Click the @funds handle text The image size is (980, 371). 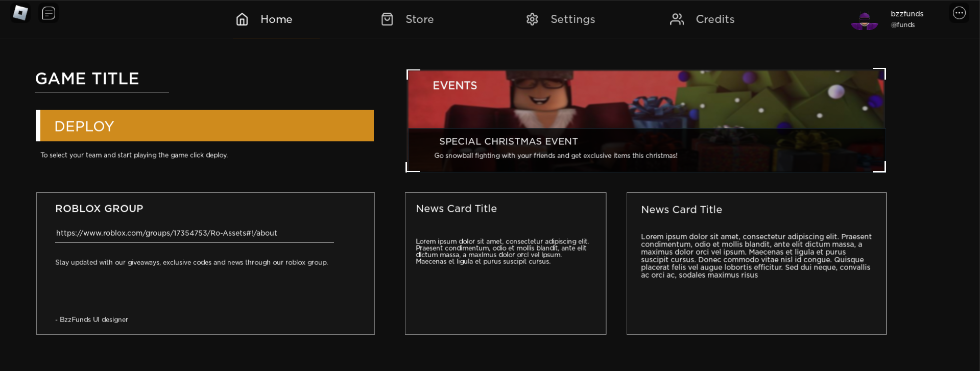click(x=903, y=24)
